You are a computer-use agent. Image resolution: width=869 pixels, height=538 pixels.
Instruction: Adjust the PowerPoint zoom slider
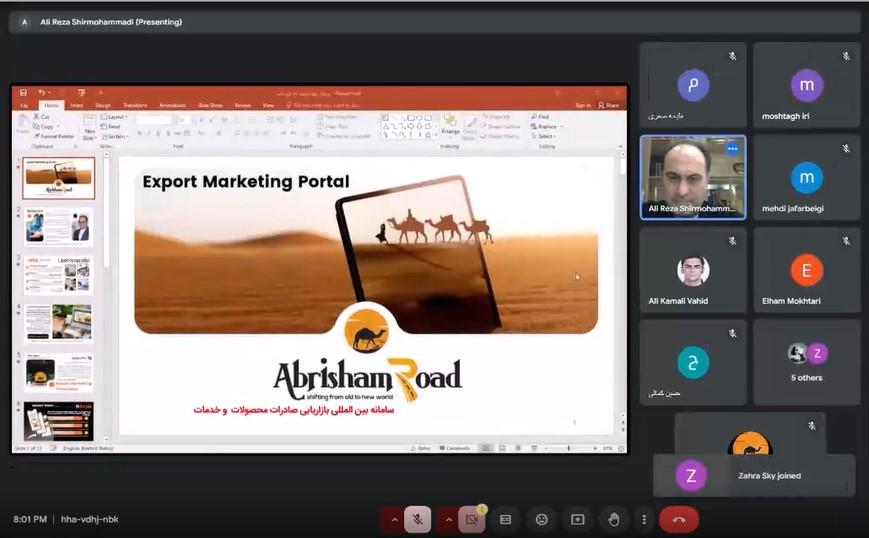tap(568, 448)
